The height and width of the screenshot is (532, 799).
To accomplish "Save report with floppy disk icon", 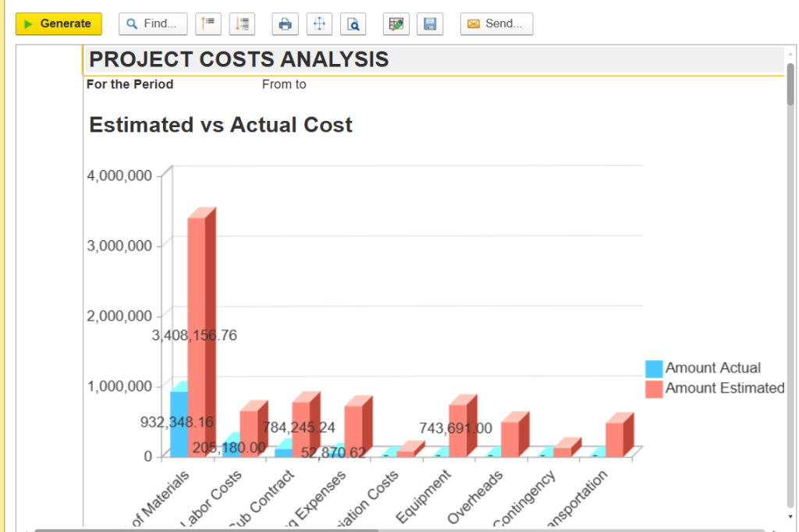I will click(430, 24).
